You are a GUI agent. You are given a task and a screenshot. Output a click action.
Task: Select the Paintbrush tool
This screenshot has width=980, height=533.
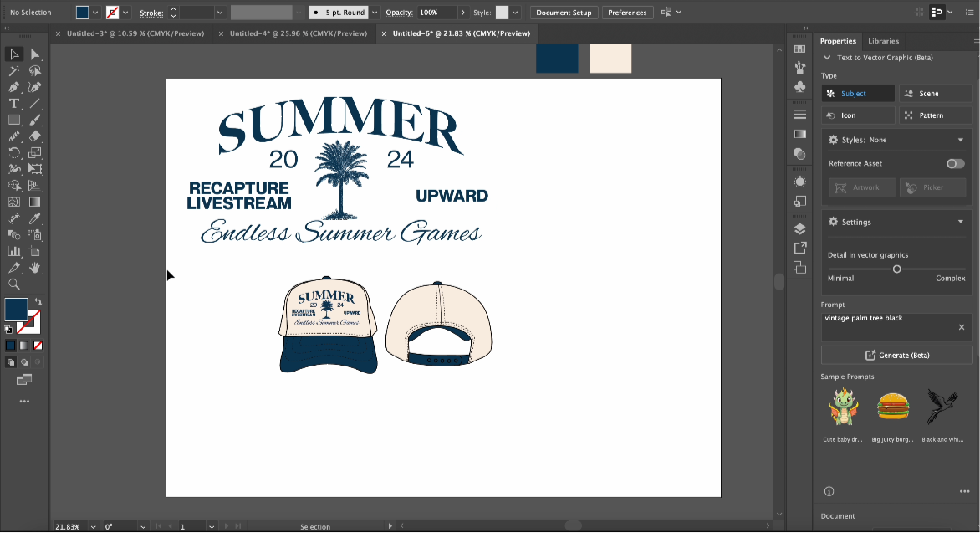coord(35,119)
